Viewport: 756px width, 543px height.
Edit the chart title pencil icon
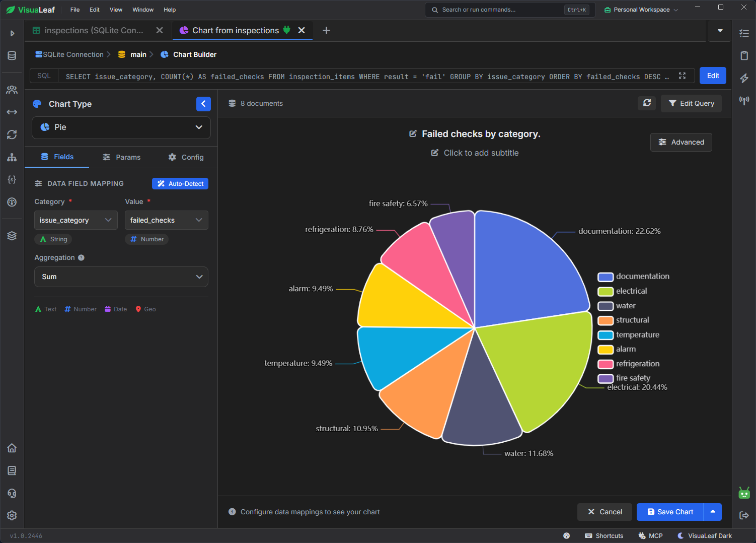413,134
